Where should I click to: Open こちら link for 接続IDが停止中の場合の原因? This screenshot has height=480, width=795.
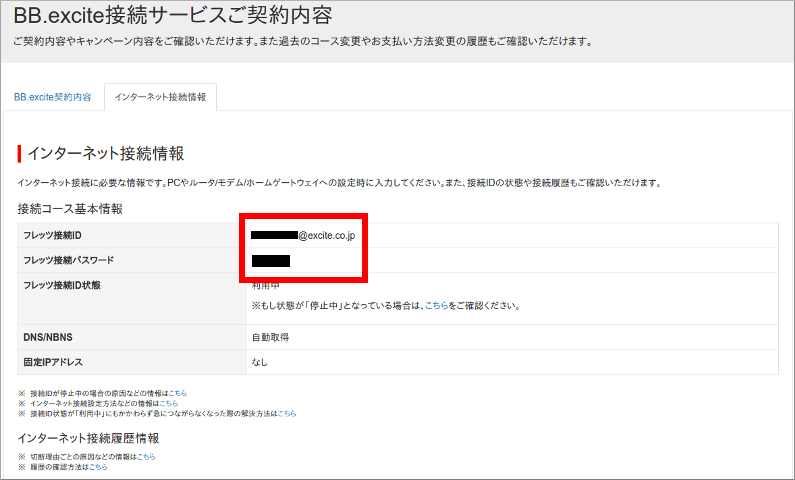click(x=177, y=393)
